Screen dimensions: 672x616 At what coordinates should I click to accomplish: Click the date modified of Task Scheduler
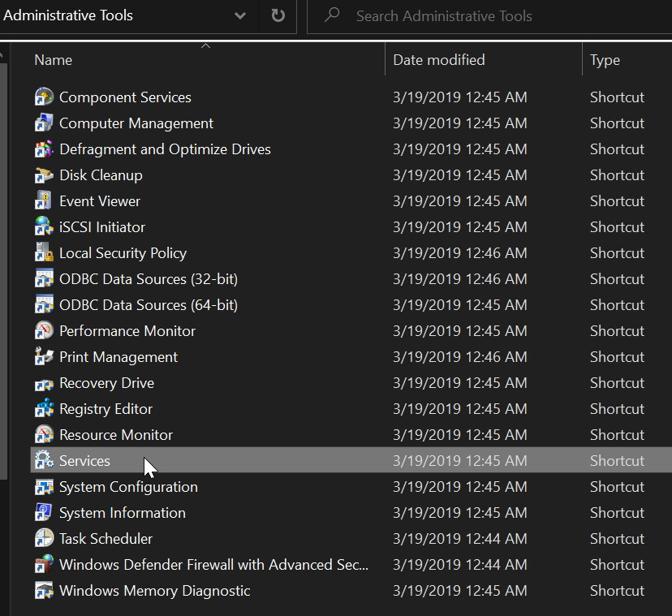click(x=460, y=538)
